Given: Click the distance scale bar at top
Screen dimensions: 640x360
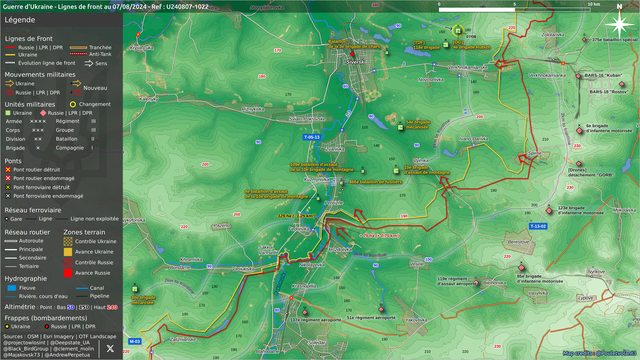Looking at the screenshot, I should [x=514, y=10].
